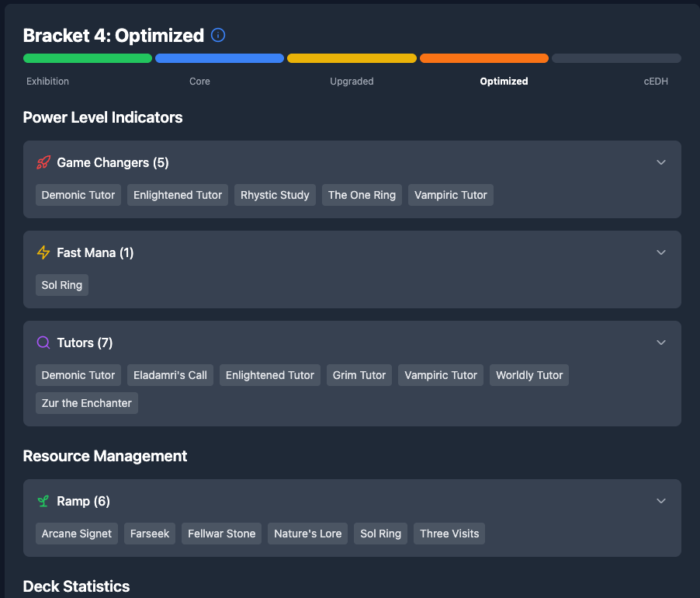The width and height of the screenshot is (700, 598).
Task: Click the Power Level Indicators heading
Action: tap(102, 117)
